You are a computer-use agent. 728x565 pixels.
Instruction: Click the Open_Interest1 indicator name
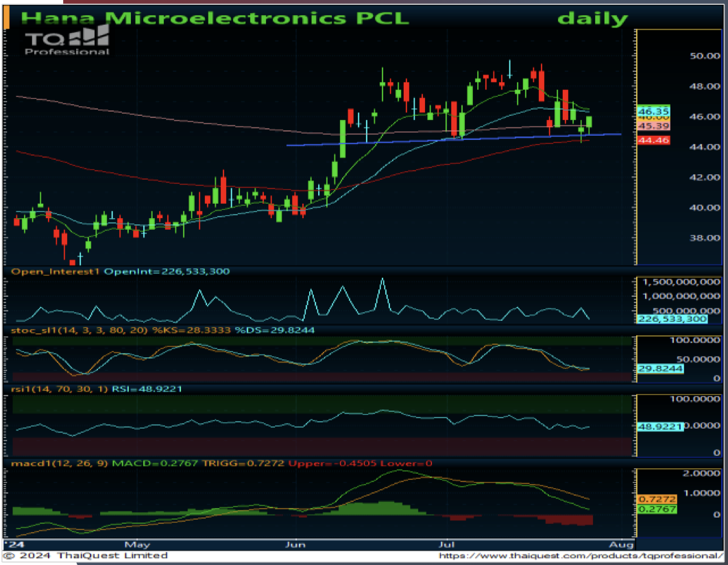click(56, 272)
